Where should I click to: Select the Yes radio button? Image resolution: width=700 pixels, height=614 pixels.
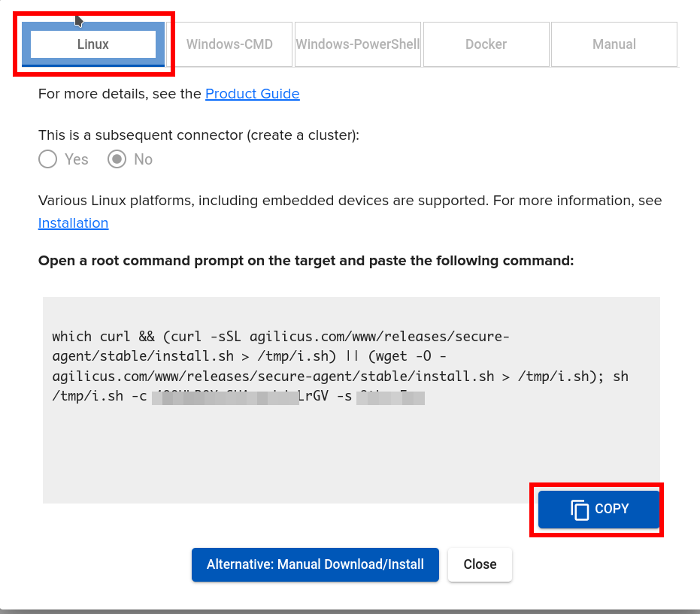coord(48,159)
